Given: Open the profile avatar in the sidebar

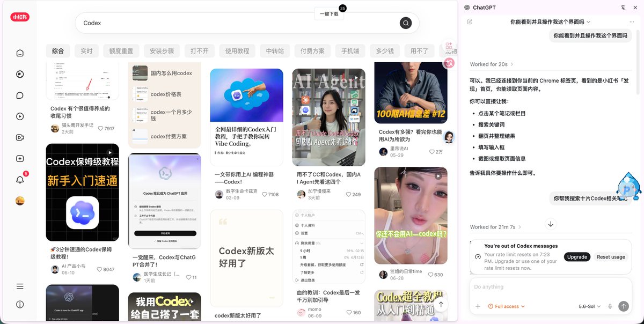Looking at the screenshot, I should (20, 201).
